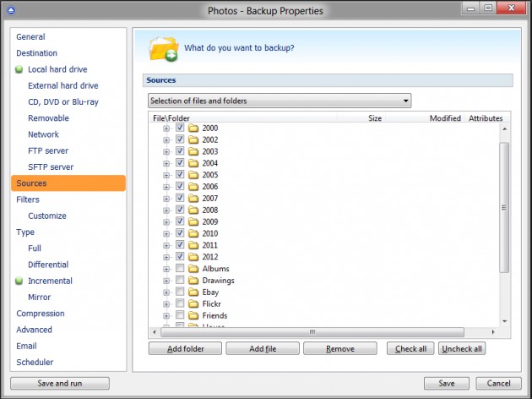Expand the 2003 folder tree node
Image resolution: width=532 pixels, height=399 pixels.
tap(166, 151)
